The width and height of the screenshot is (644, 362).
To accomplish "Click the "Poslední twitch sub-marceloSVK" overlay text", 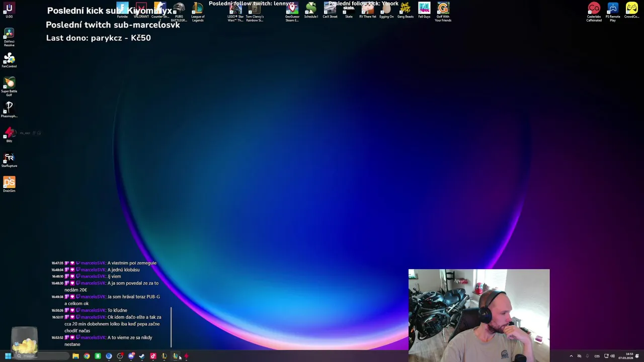I will pos(113,25).
